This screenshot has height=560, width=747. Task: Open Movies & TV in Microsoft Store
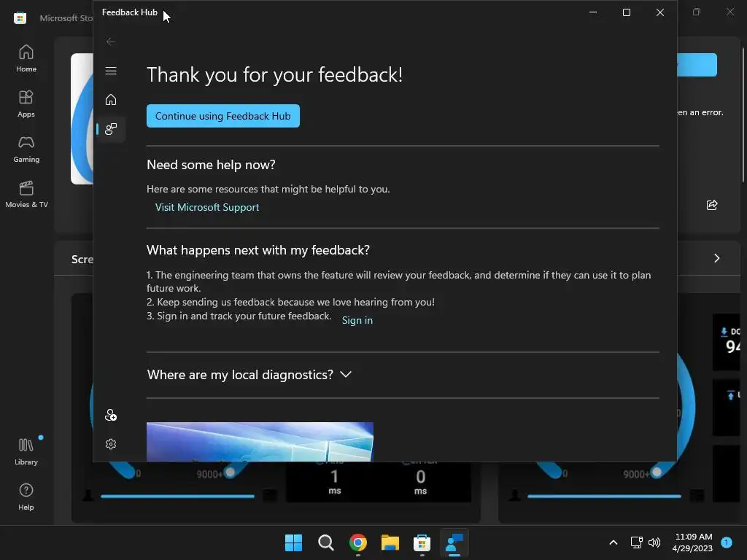(26, 194)
